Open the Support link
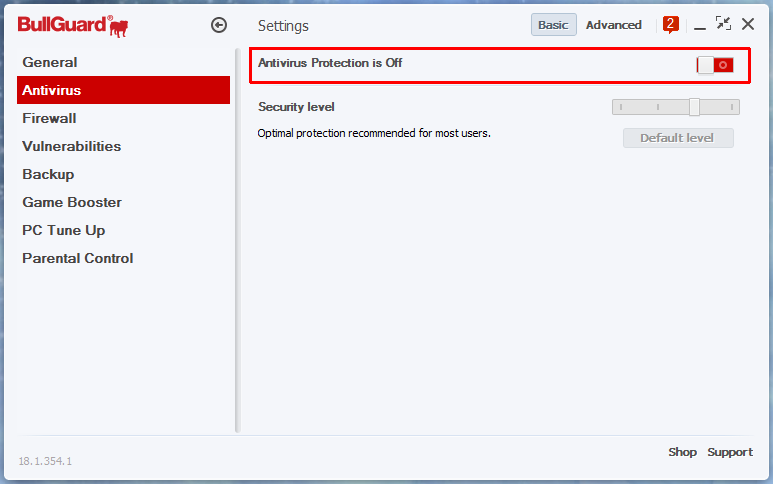 [x=730, y=452]
